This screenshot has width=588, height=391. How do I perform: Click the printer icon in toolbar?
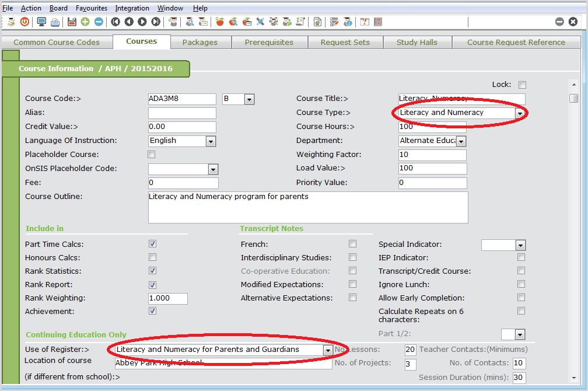coord(55,22)
